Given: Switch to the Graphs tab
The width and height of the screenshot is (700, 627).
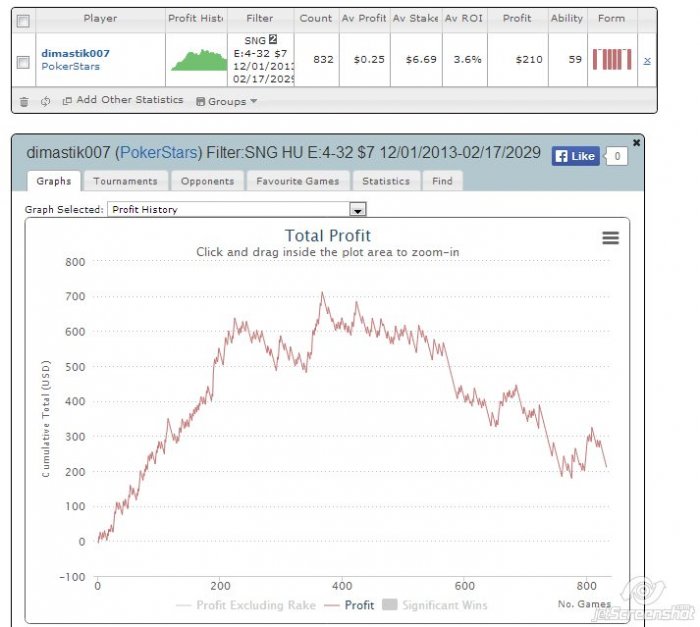Looking at the screenshot, I should tap(54, 181).
